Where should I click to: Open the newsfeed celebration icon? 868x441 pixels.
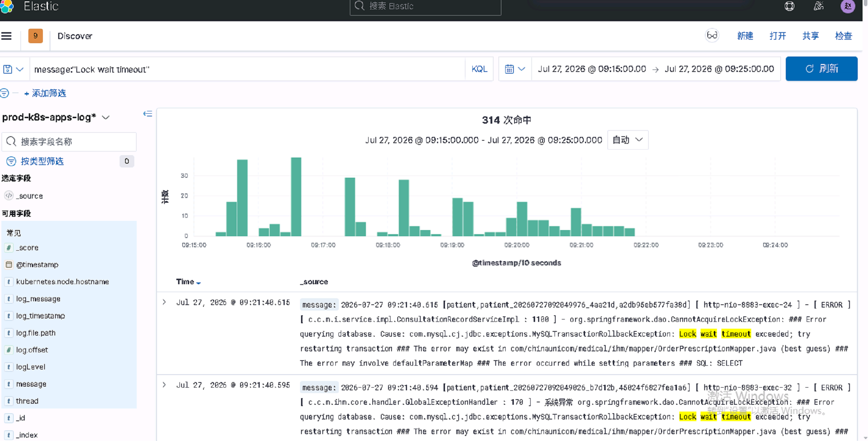819,6
